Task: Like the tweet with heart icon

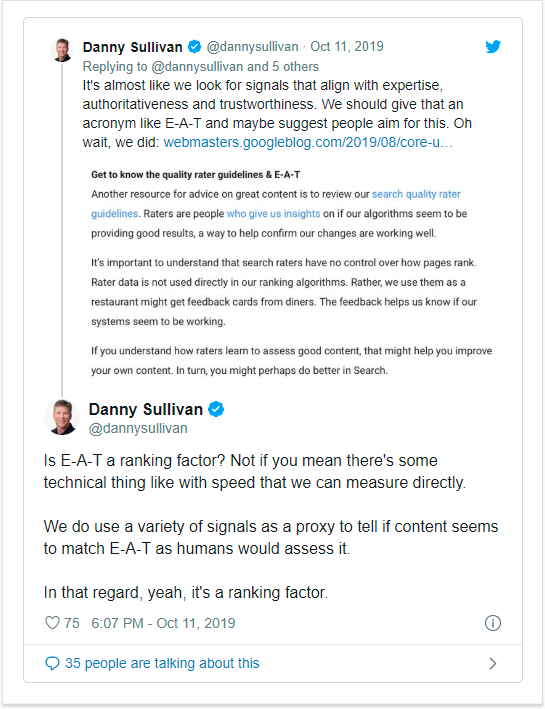Action: pos(52,623)
